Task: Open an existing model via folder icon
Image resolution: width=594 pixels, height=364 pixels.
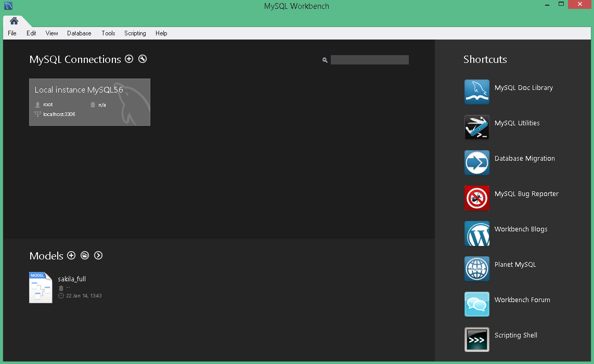Action: click(85, 255)
